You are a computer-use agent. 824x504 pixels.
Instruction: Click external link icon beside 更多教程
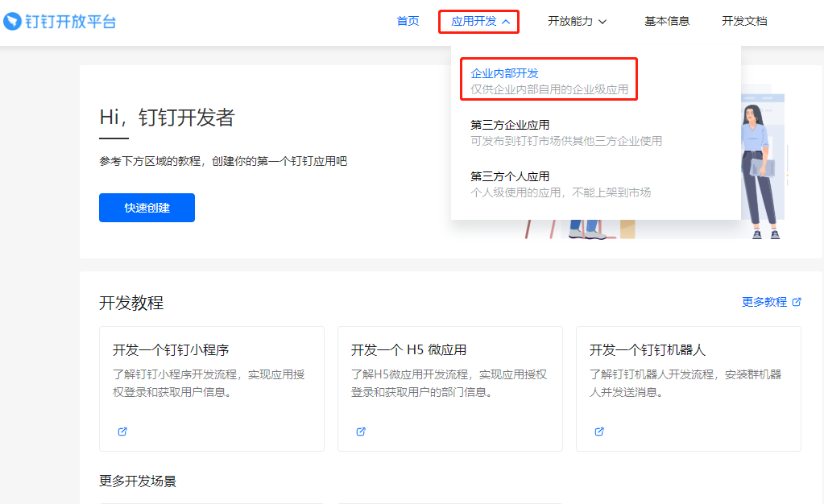point(797,302)
